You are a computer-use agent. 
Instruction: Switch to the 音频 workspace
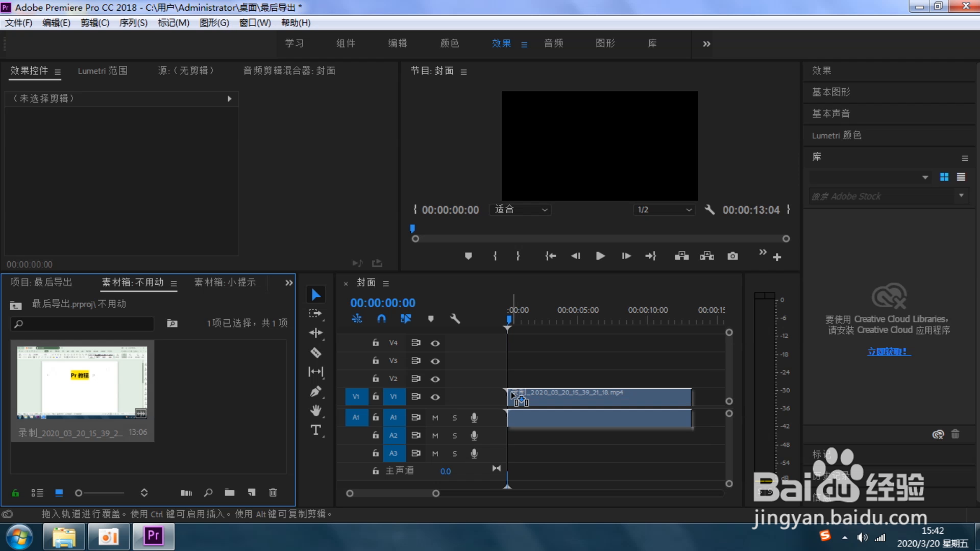pos(553,43)
